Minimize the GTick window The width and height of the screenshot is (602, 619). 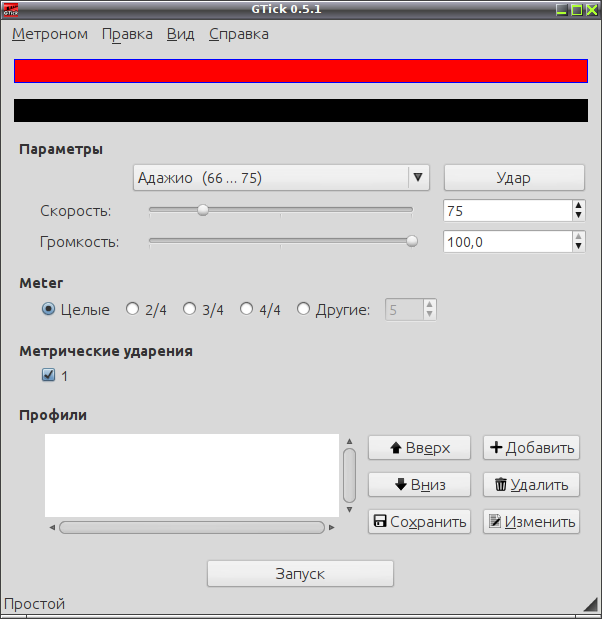coord(561,10)
